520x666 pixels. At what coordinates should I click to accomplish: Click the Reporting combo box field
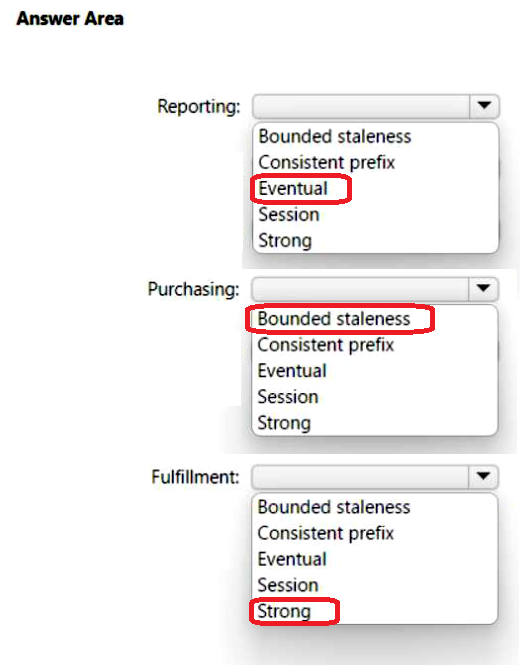point(376,106)
